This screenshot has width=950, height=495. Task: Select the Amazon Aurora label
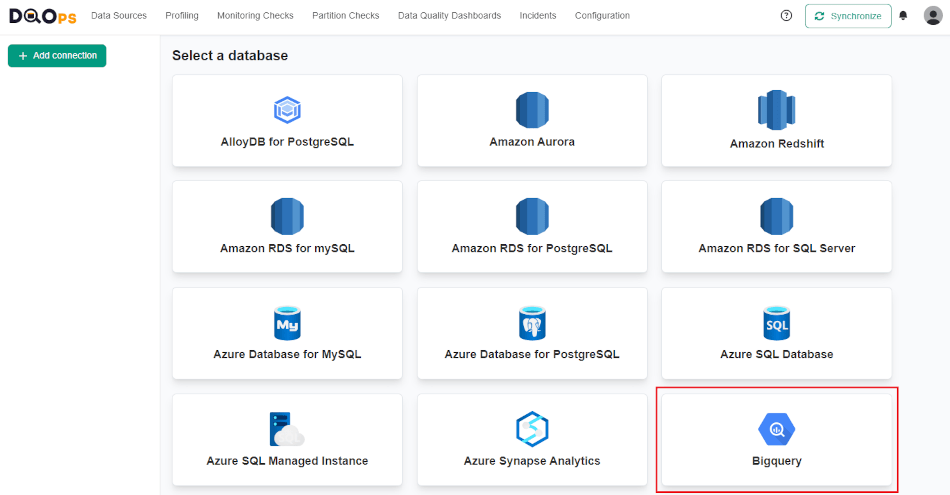[532, 142]
